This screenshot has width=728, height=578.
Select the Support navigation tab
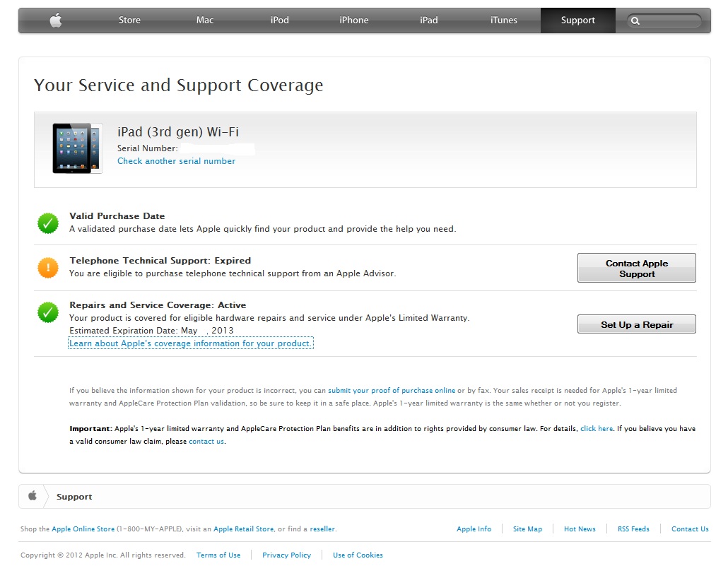pos(578,20)
